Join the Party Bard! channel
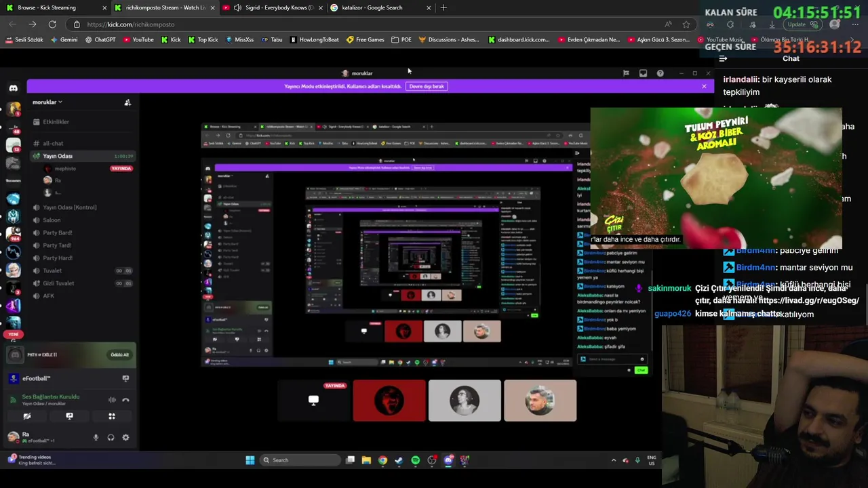This screenshot has height=488, width=868. [x=57, y=232]
